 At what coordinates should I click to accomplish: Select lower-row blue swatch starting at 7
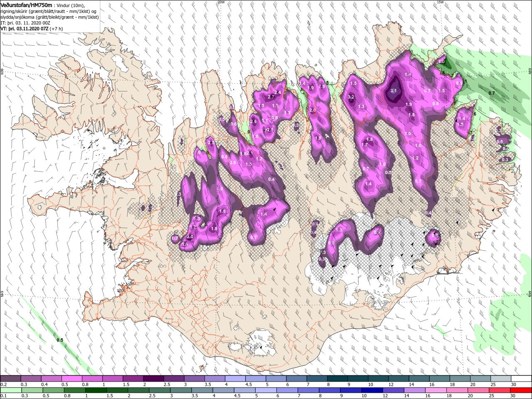[x=308, y=390]
